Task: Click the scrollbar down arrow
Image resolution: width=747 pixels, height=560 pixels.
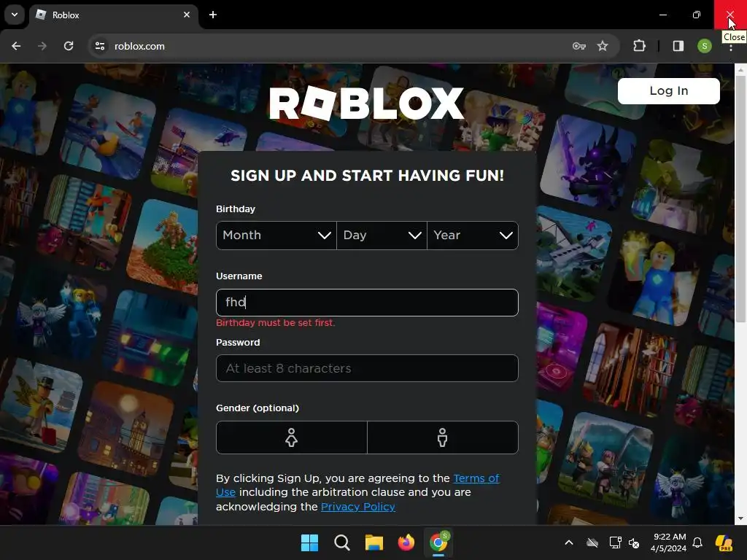Action: (x=740, y=518)
